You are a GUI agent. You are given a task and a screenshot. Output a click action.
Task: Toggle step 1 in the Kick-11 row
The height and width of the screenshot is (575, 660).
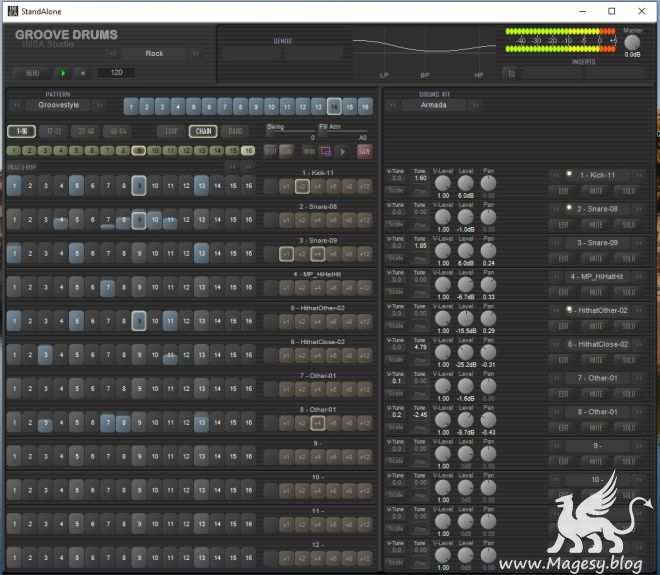(14, 186)
